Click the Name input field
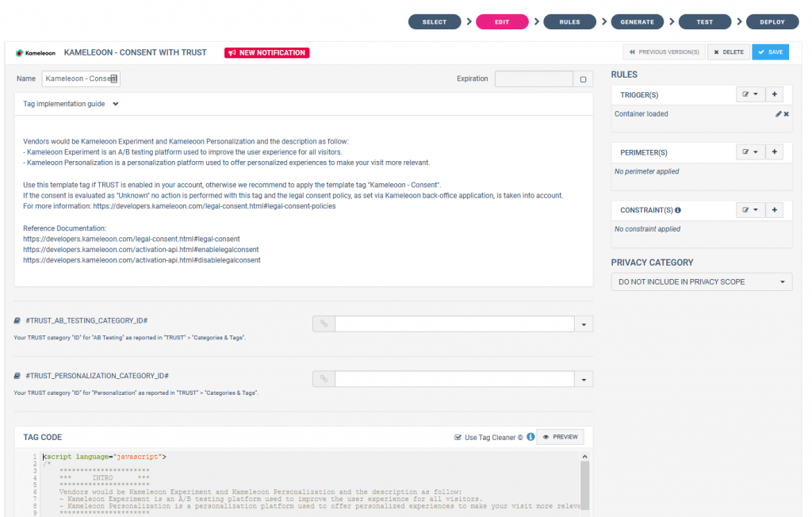 (x=79, y=79)
